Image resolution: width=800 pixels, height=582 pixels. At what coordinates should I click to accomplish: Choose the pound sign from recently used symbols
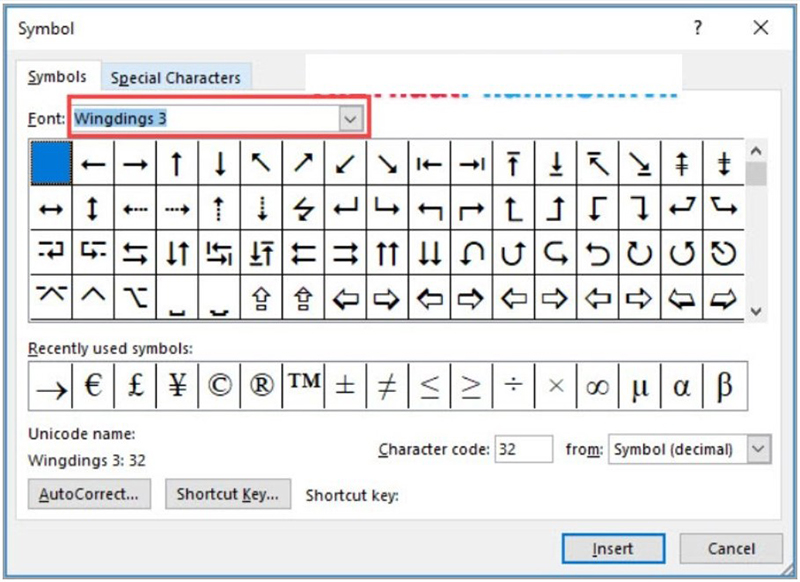[x=135, y=386]
